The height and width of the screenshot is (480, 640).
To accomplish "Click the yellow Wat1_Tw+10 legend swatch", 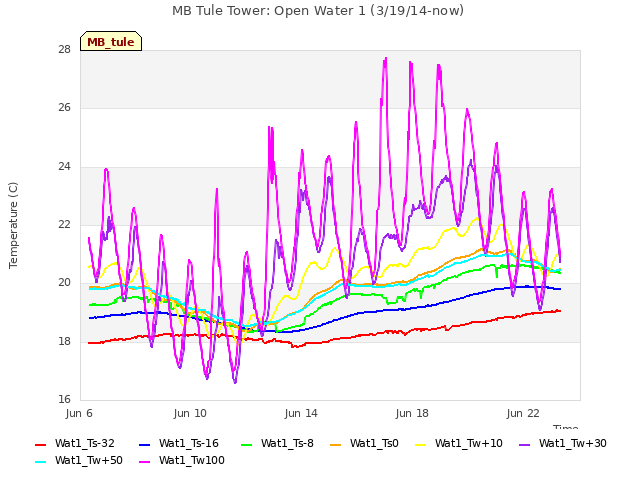I will [x=421, y=444].
